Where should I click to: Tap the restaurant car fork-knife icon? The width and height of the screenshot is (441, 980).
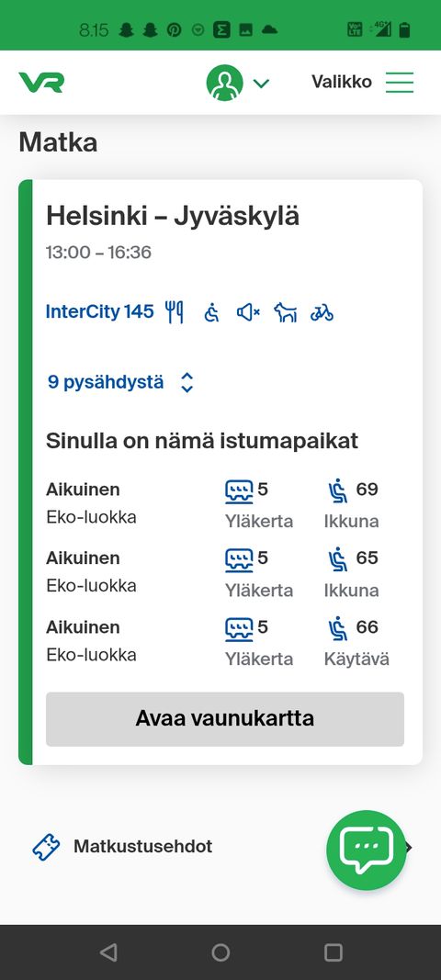[x=175, y=312]
